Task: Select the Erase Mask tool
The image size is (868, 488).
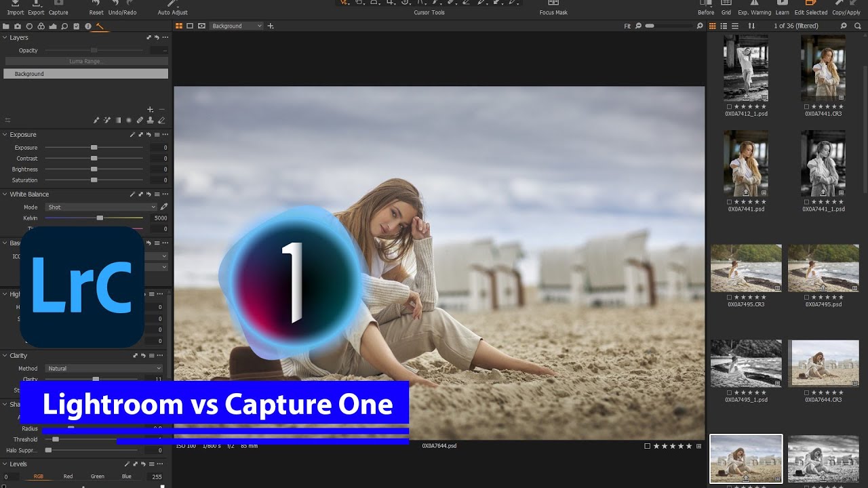Action: pyautogui.click(x=161, y=120)
